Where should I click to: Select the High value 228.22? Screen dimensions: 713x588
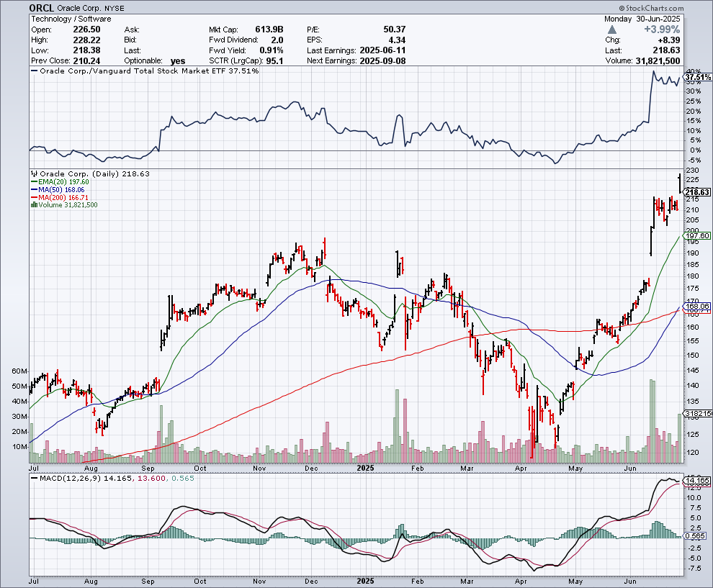pyautogui.click(x=87, y=40)
